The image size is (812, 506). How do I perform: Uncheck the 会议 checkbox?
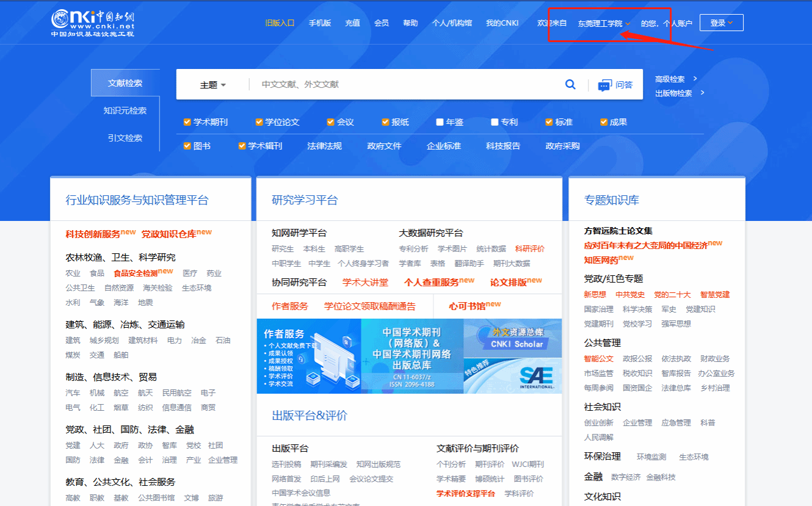point(330,122)
